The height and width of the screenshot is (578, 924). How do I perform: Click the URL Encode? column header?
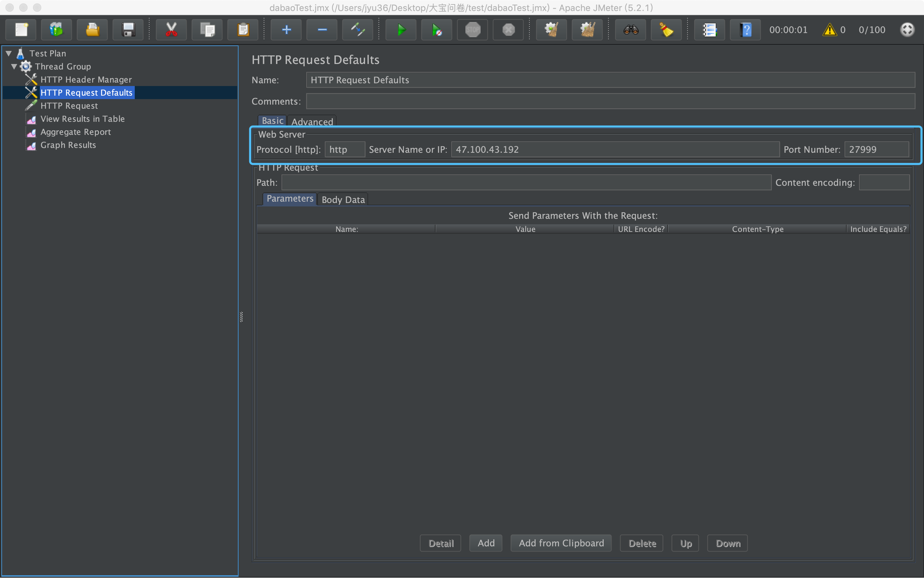(641, 229)
